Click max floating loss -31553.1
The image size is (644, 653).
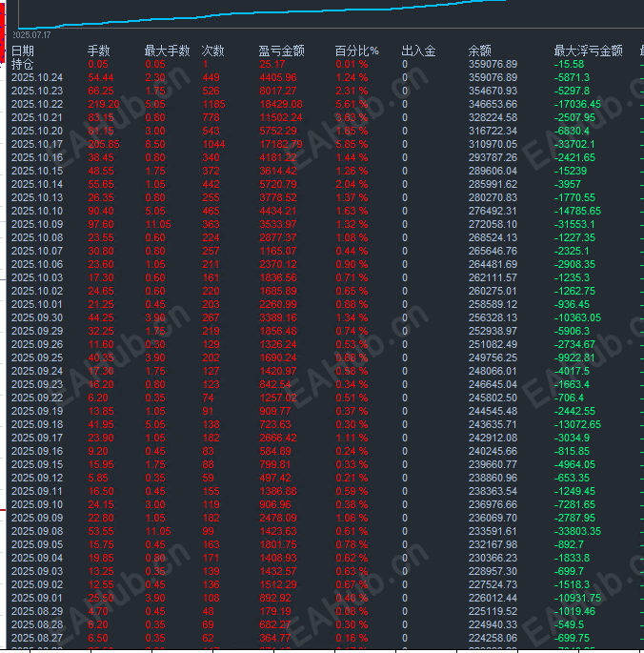[x=574, y=224]
